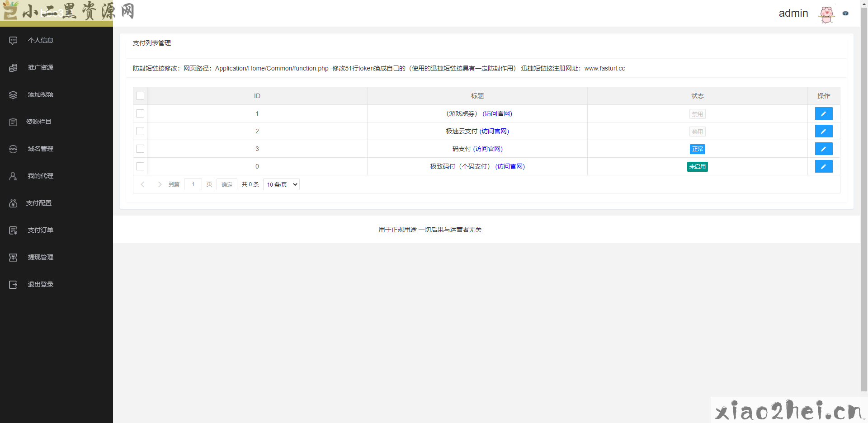Click the www.fasturl.cc address text
Image resolution: width=868 pixels, height=423 pixels.
pyautogui.click(x=604, y=68)
